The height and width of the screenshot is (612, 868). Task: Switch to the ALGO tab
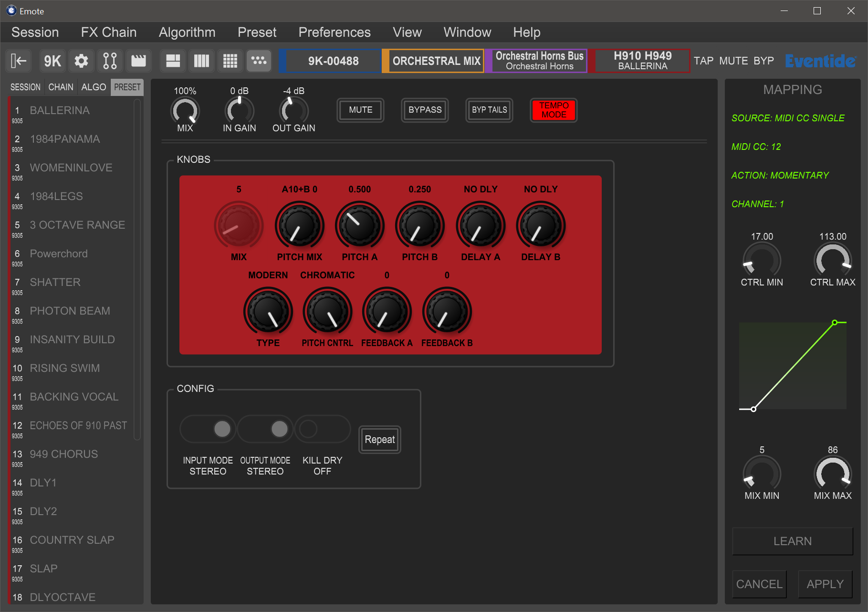pyautogui.click(x=94, y=87)
